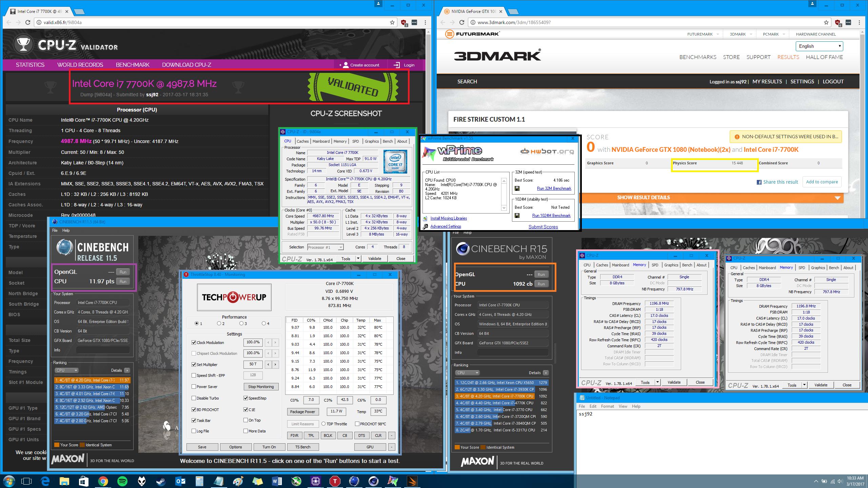Click the Steam icon in the taskbar
Screen dimensions: 868x488
(x=161, y=481)
